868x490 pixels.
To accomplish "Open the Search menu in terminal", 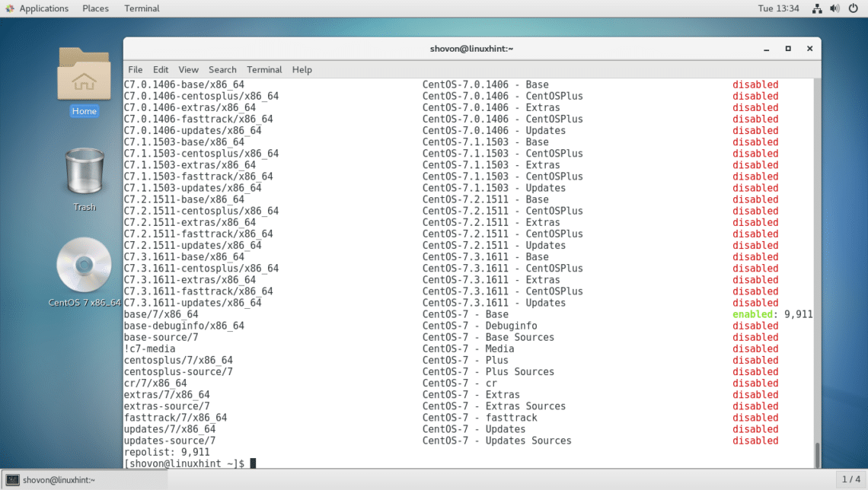I will (222, 69).
